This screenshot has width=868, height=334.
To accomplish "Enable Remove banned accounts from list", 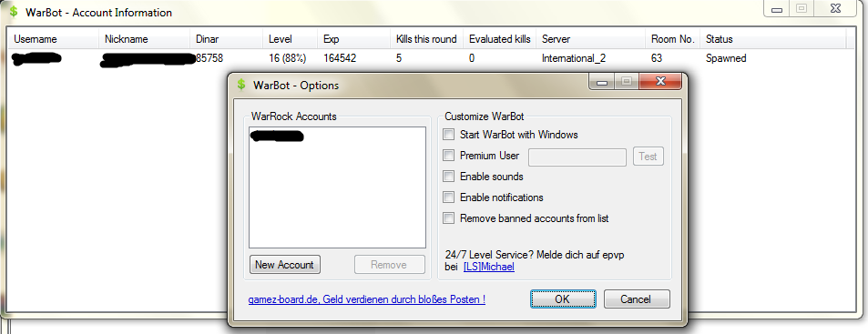I will pyautogui.click(x=448, y=218).
